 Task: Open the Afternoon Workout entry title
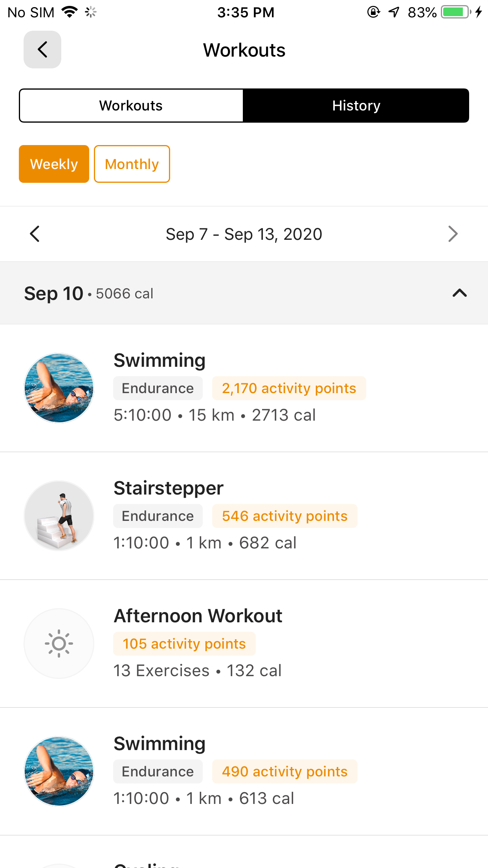198,616
